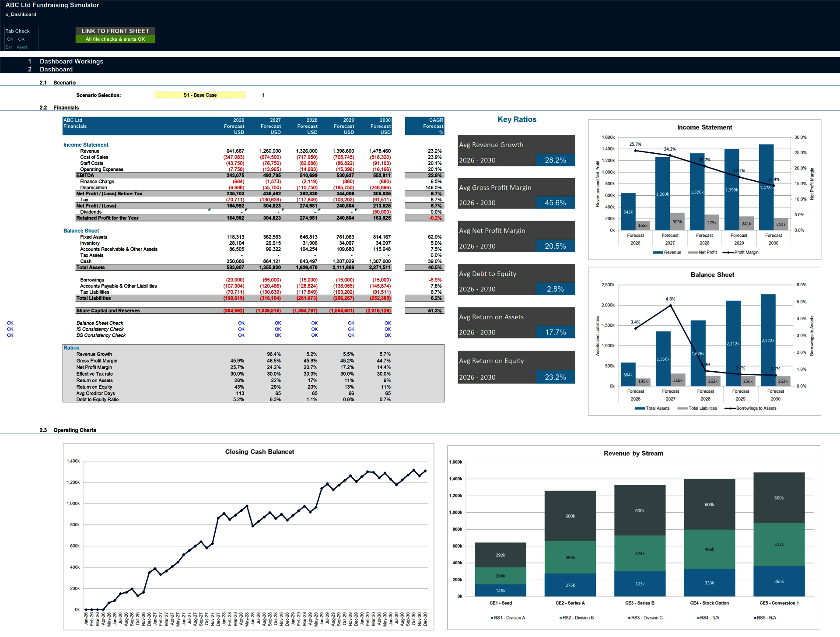Click the RS1 - Division A legend entry

[x=508, y=618]
